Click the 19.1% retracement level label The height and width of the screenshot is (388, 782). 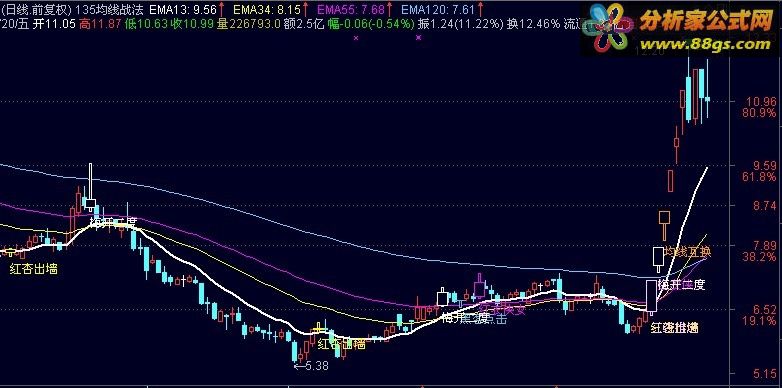[x=759, y=321]
